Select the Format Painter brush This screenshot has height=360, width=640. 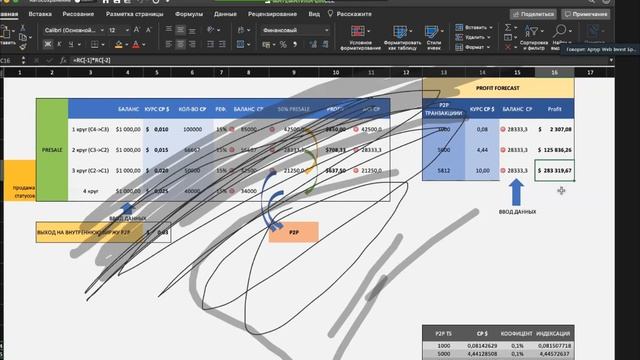point(23,47)
